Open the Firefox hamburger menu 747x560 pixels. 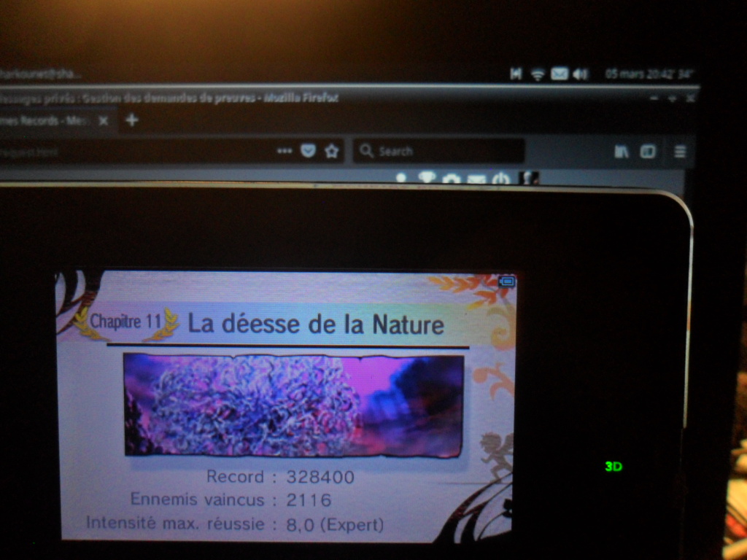tap(680, 152)
